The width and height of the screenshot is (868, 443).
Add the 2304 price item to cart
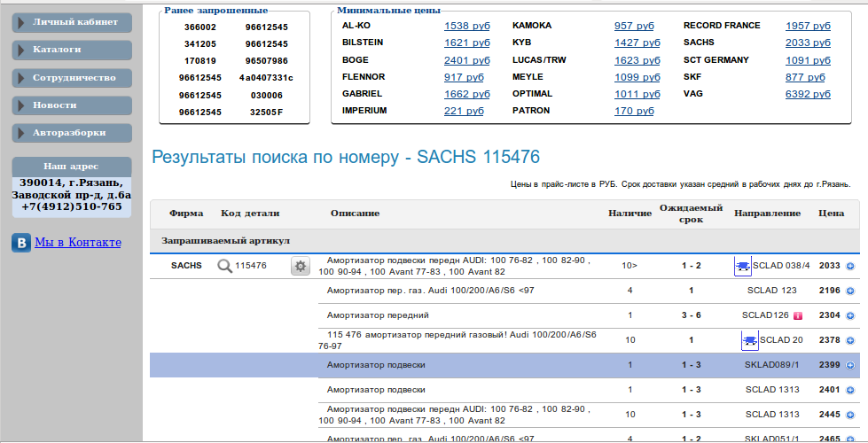(850, 315)
